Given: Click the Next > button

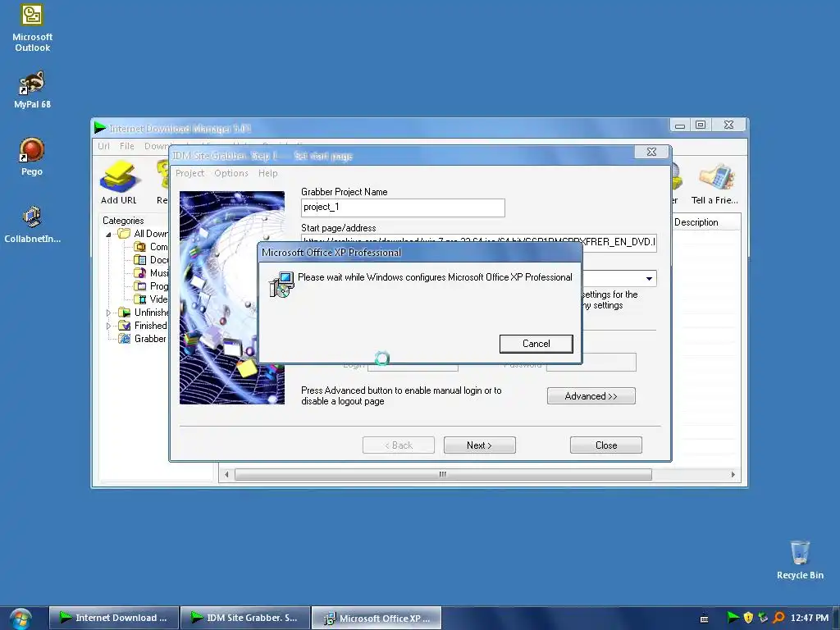Looking at the screenshot, I should tap(479, 445).
